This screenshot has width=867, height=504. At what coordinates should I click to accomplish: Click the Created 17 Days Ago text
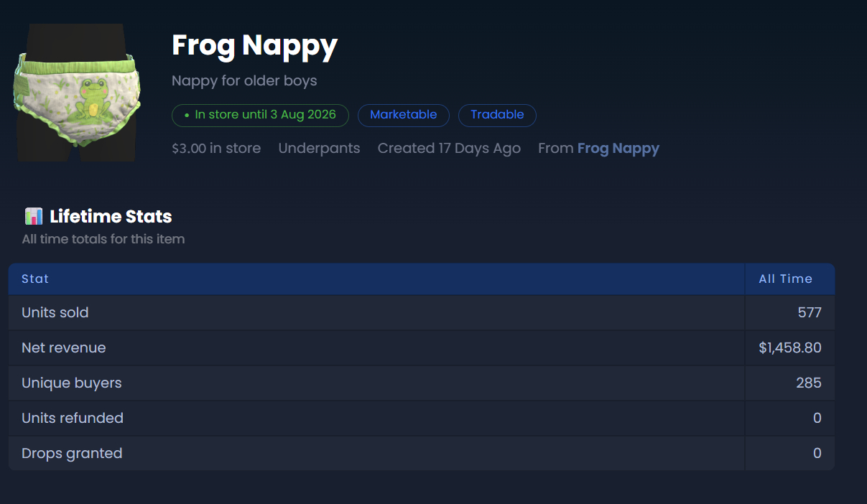pyautogui.click(x=449, y=149)
